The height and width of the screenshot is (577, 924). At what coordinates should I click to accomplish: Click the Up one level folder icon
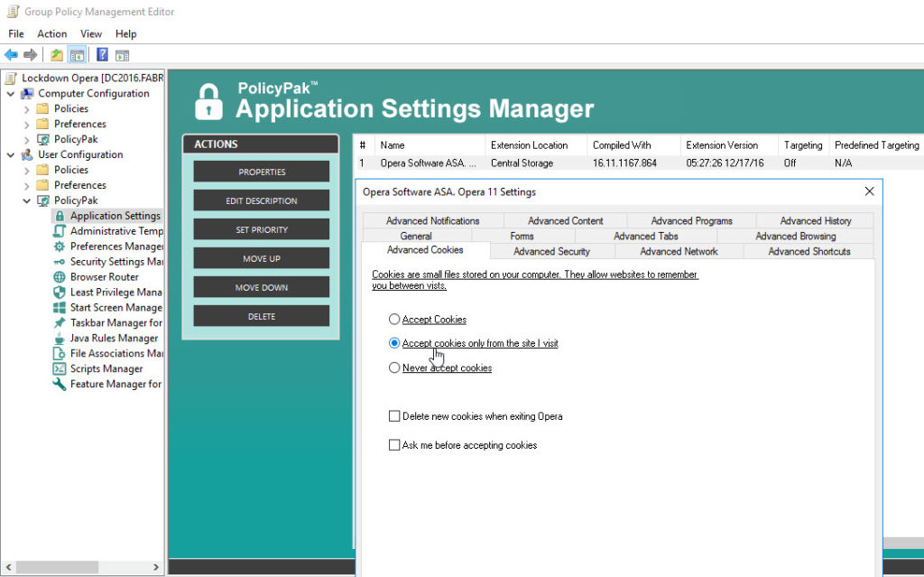[x=57, y=55]
